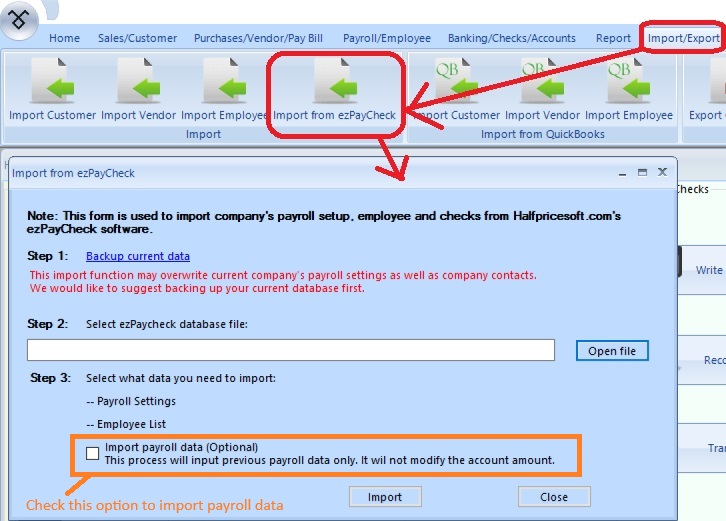Open the application menu orb button
This screenshot has width=726, height=521.
click(x=19, y=19)
